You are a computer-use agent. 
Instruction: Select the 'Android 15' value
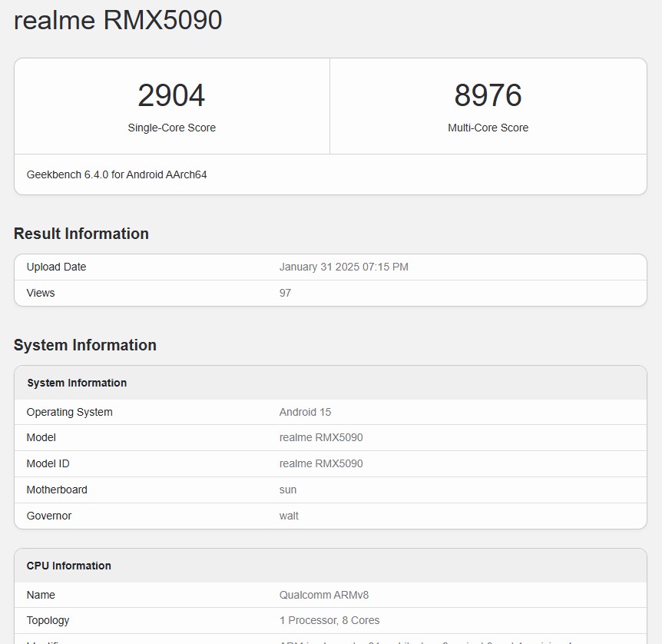(305, 412)
